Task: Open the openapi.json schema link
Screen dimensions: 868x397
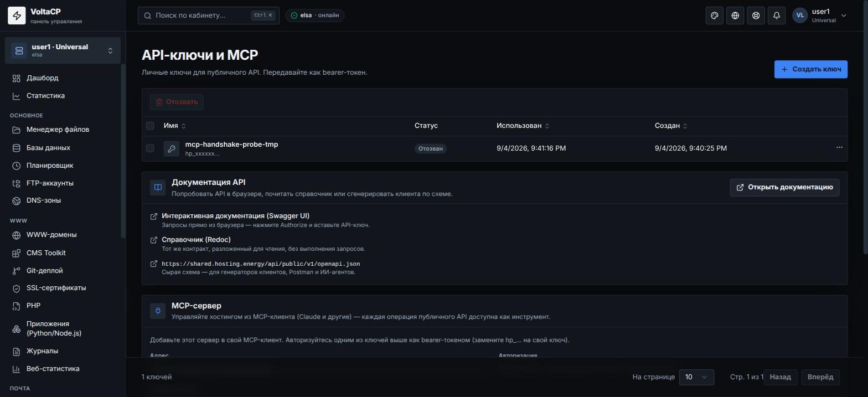Action: 261,264
